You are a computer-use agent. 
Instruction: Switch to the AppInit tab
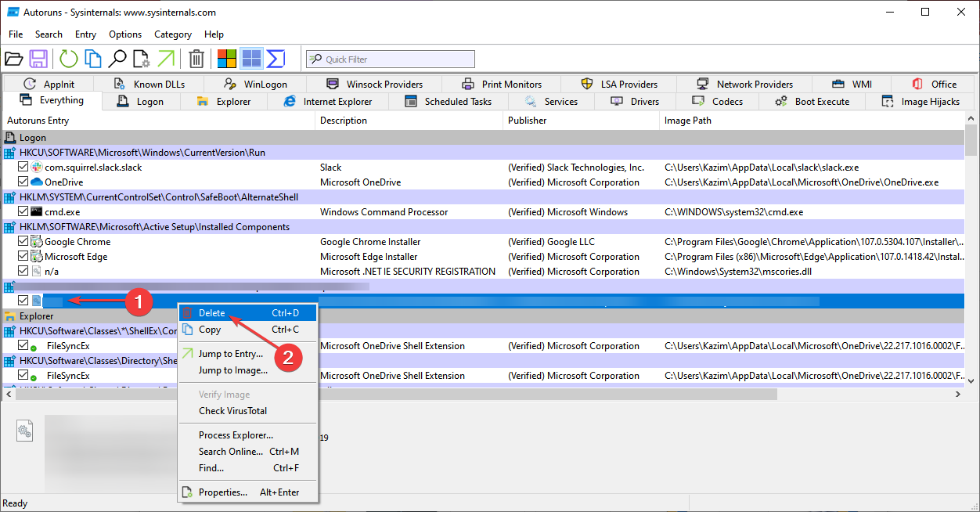(49, 85)
